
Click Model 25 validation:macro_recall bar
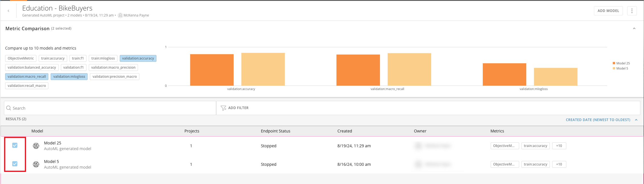pos(358,70)
